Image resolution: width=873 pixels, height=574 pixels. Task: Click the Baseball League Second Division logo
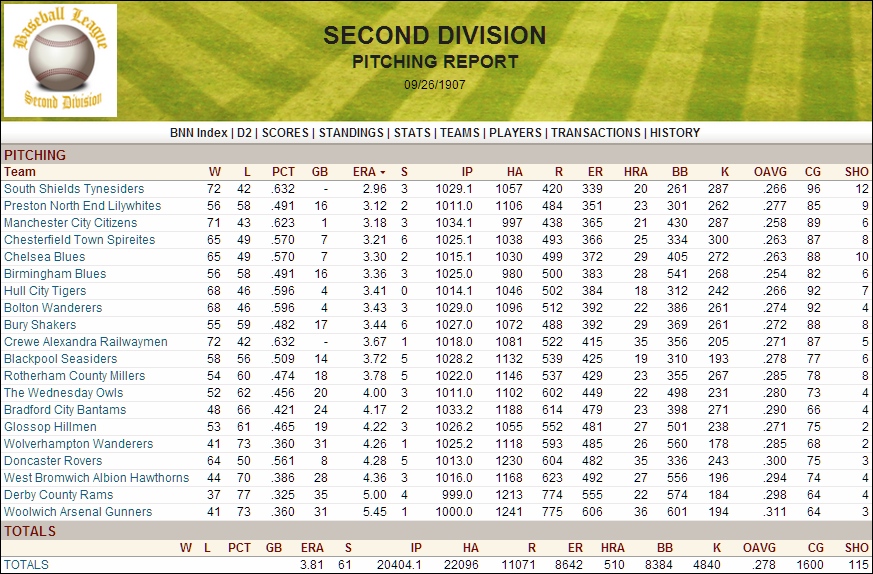pos(60,60)
